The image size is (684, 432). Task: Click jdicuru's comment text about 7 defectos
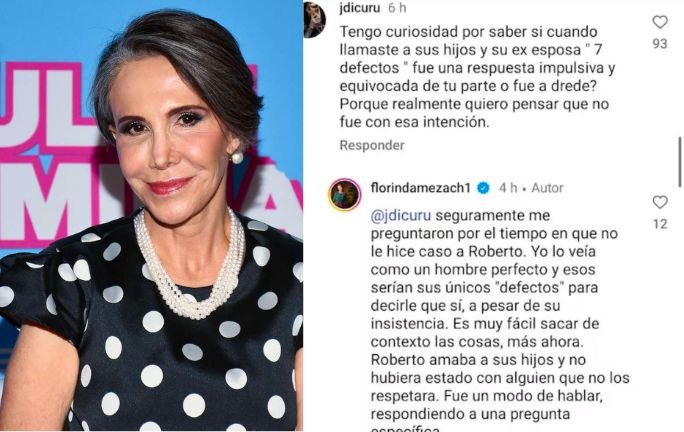478,77
